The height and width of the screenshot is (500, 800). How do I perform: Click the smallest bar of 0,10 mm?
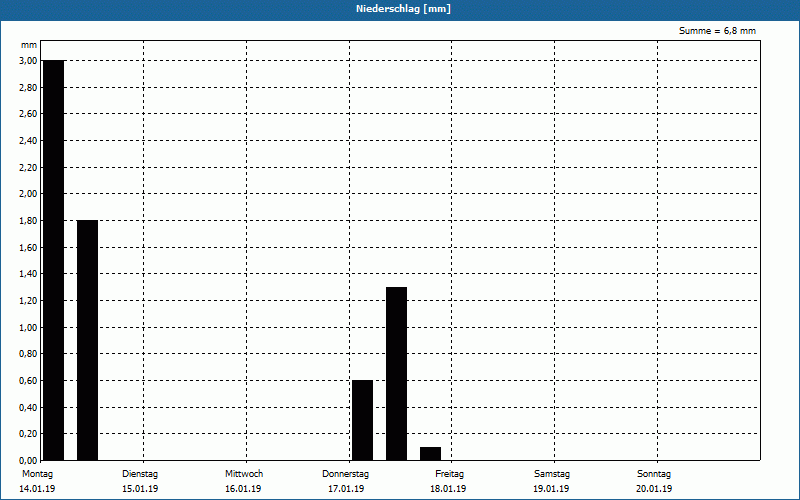tap(431, 454)
